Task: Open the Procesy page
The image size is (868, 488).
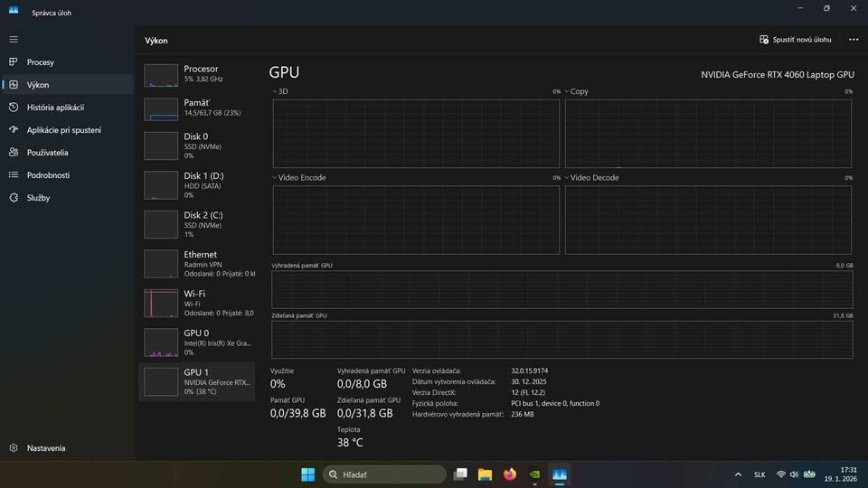Action: (x=66, y=62)
